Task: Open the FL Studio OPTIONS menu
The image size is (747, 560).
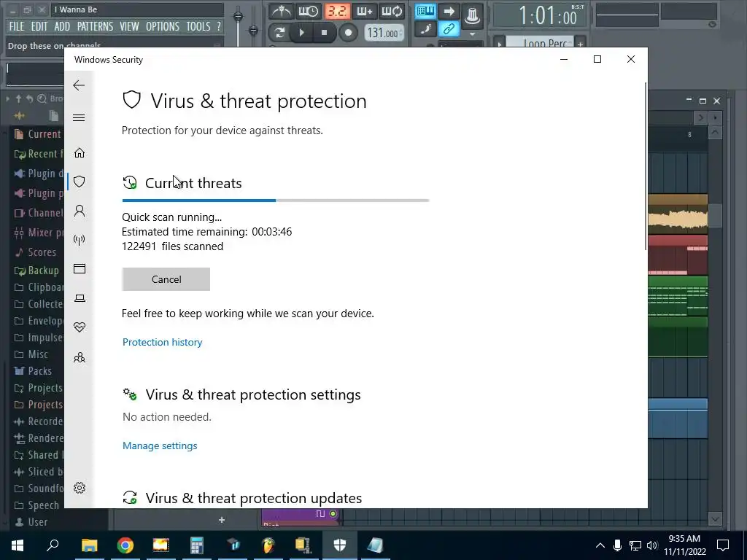Action: (x=163, y=26)
